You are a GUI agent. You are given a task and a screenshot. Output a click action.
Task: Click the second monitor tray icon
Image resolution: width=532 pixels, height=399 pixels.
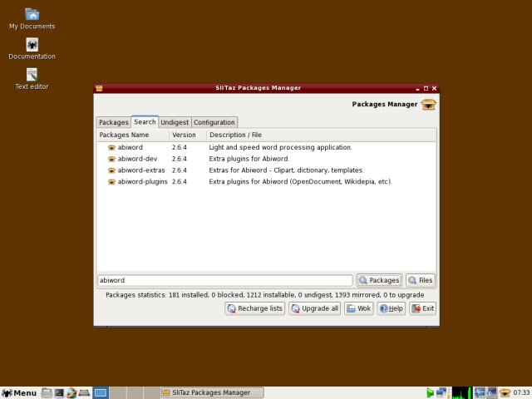491,392
